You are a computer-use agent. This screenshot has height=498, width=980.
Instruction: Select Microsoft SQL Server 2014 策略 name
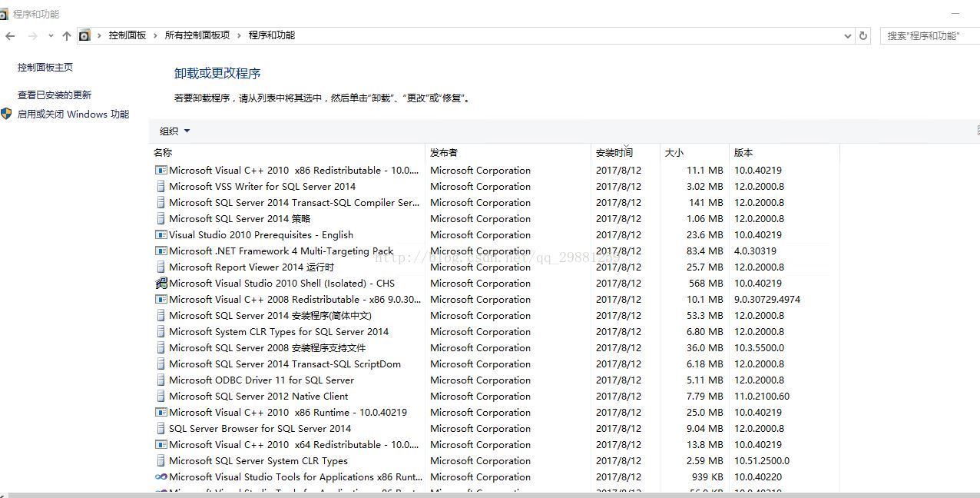click(240, 219)
